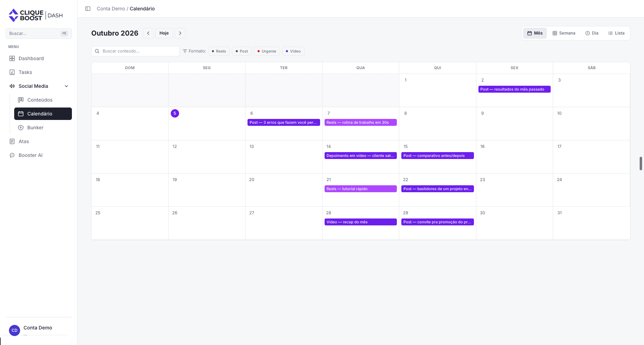Select day 1 in the calendar
Image resolution: width=644 pixels, height=345 pixels.
[x=405, y=80]
